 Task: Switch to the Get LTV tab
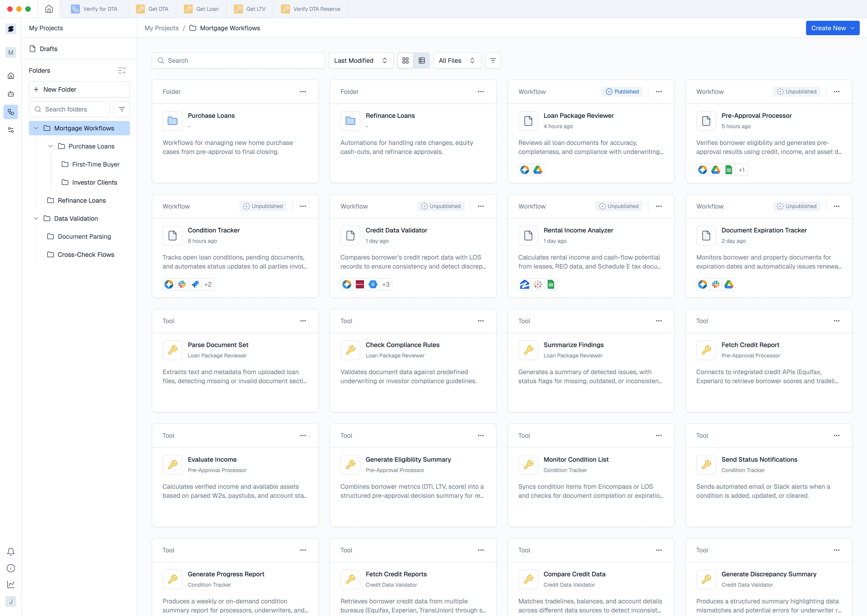coord(250,9)
